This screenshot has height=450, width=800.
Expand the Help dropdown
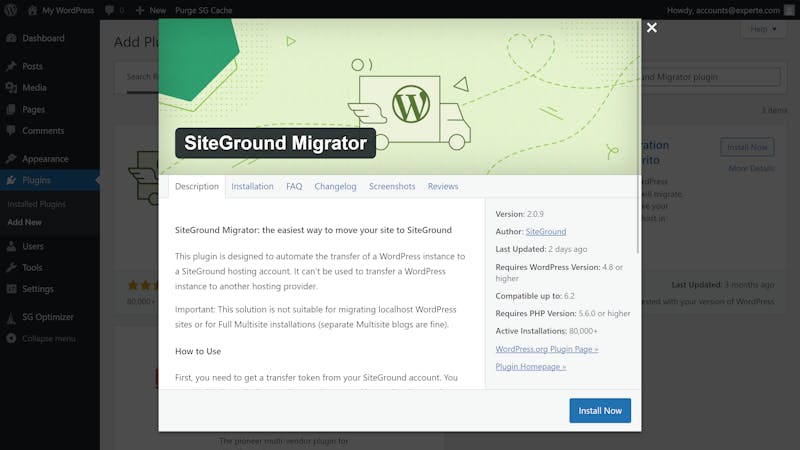(763, 29)
